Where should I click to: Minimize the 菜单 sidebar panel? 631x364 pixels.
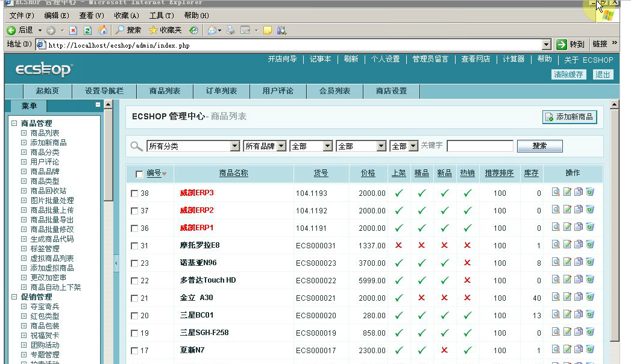[x=98, y=105]
